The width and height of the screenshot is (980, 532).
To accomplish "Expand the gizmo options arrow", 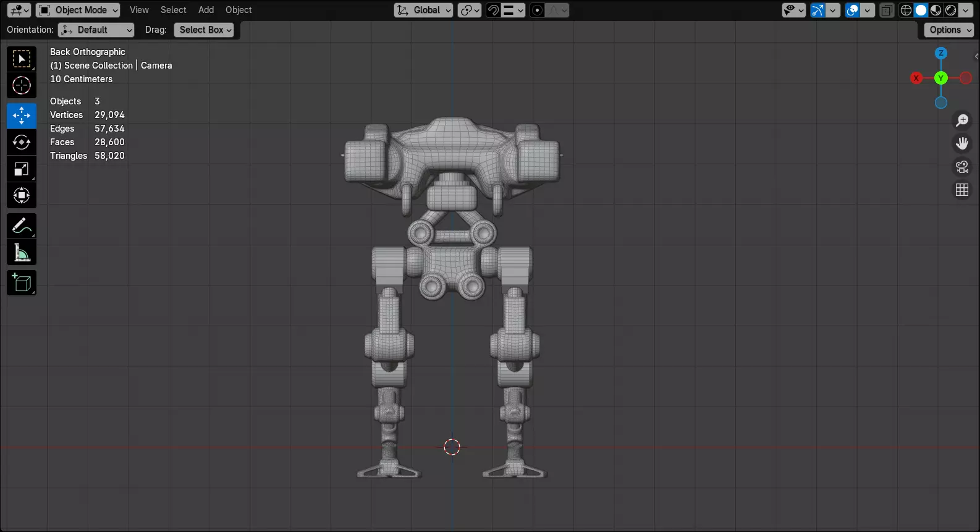I will (x=833, y=10).
